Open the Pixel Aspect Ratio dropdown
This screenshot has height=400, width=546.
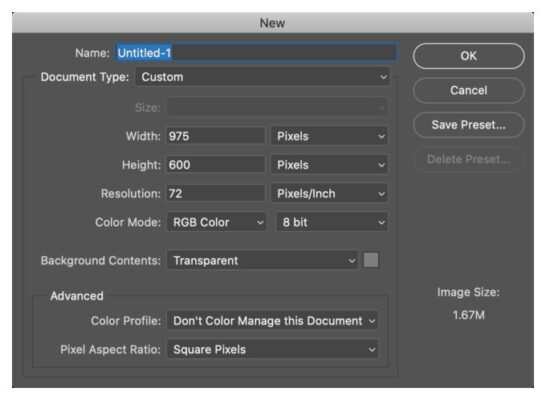pos(273,349)
